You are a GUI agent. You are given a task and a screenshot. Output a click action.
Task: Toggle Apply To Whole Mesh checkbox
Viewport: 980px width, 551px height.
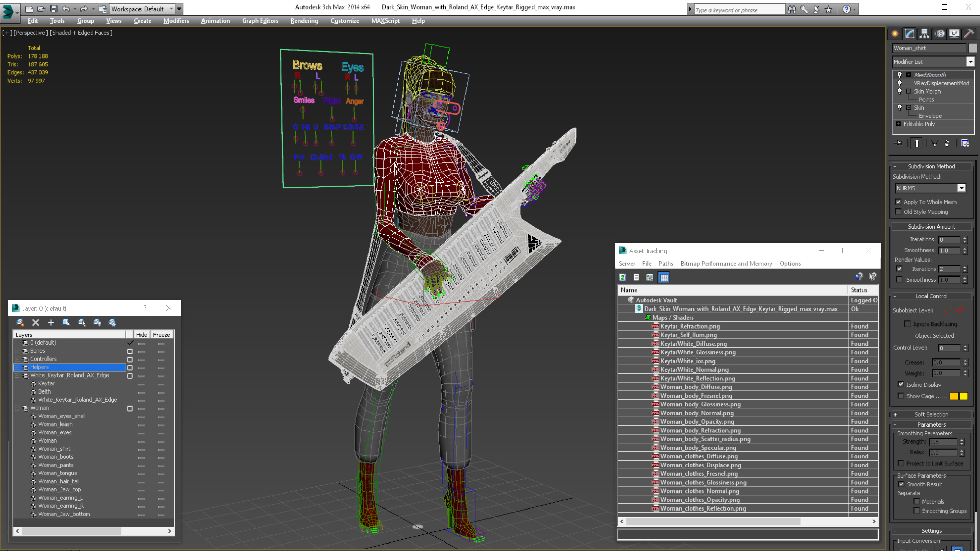[x=898, y=202]
